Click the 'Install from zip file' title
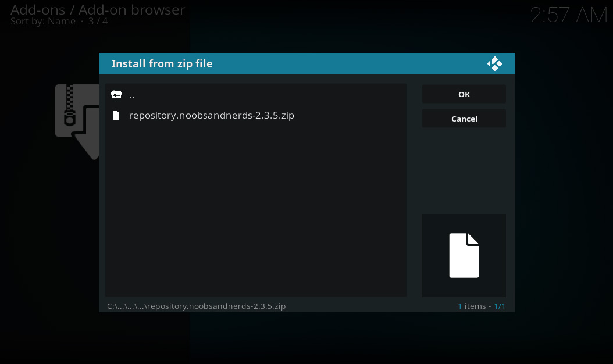 [162, 64]
